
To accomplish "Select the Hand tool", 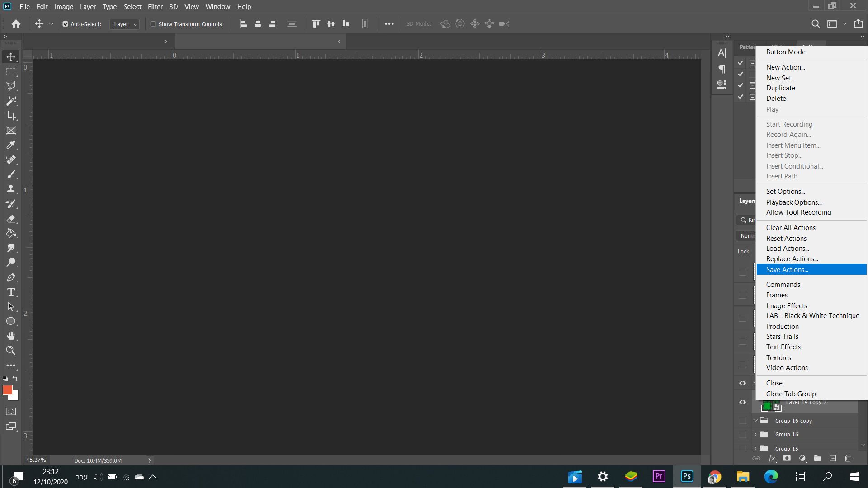I will tap(11, 336).
